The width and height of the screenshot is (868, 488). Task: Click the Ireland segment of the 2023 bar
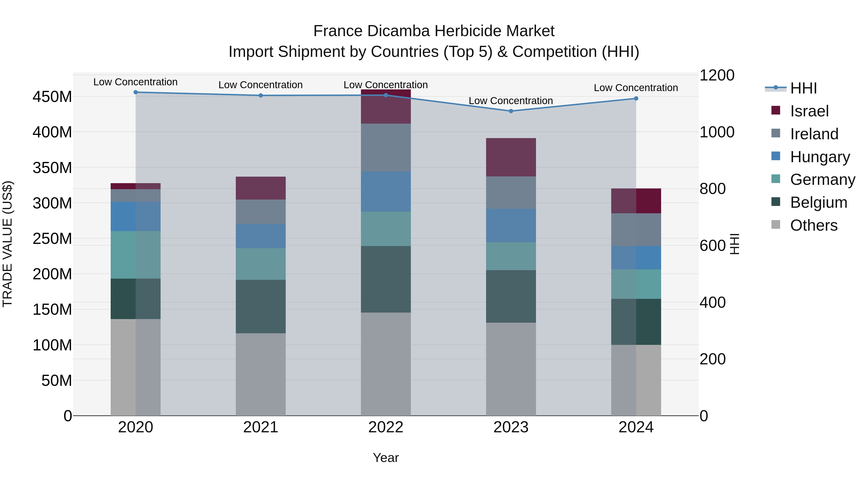click(511, 193)
